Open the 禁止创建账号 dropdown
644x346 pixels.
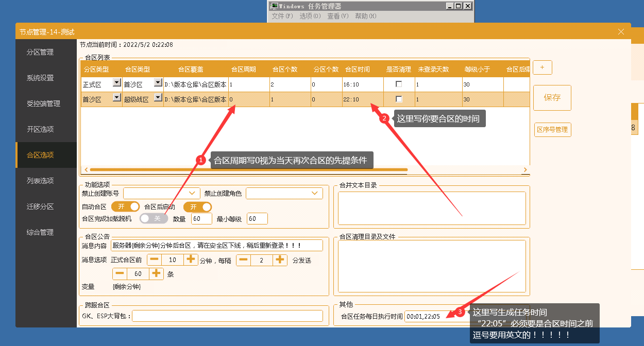tap(161, 193)
